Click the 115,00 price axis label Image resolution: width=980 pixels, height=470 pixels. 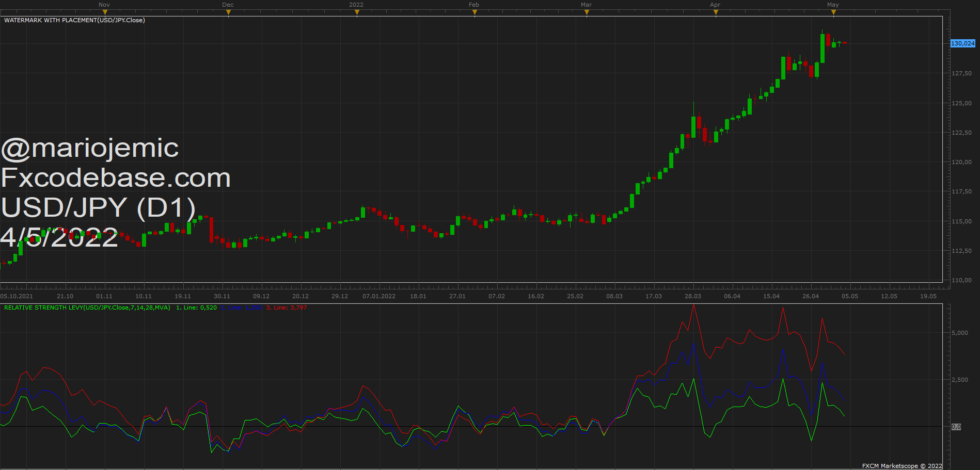[x=961, y=221]
